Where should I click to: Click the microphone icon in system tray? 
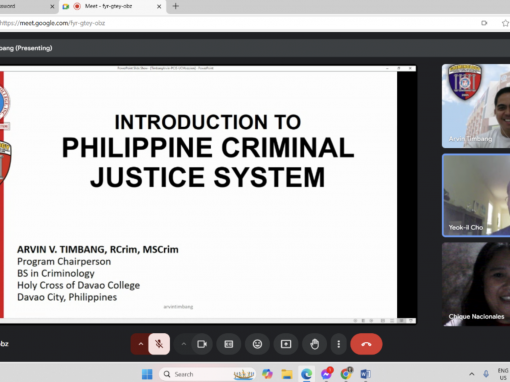coord(486,374)
